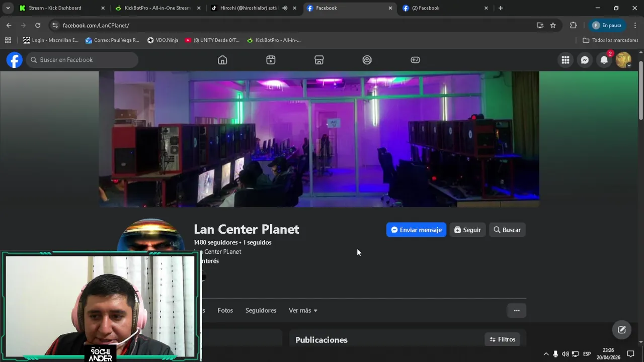Open the Gaming icon in top bar

point(415,60)
